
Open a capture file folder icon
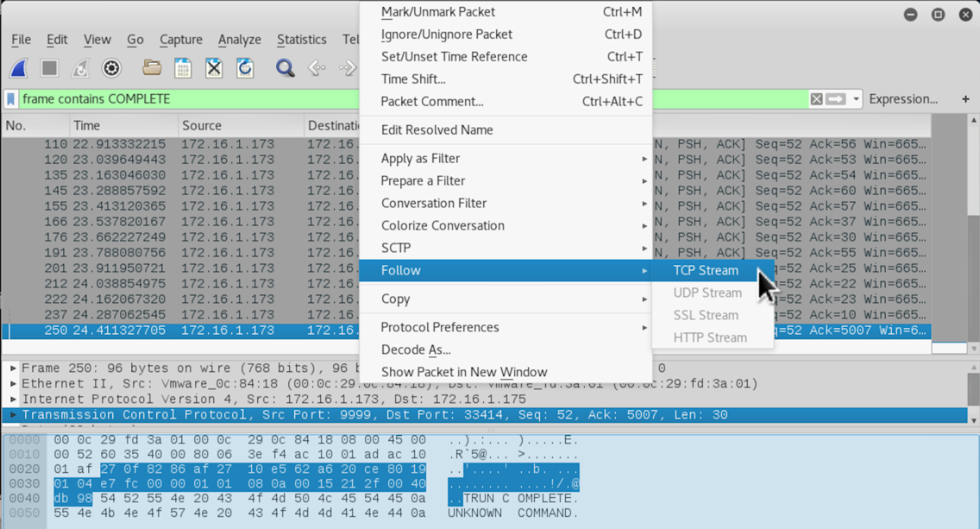tap(152, 67)
